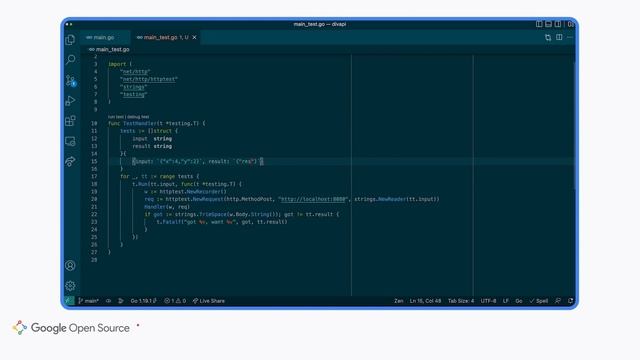The height and width of the screenshot is (360, 640).
Task: Click line number 15 in the gutter
Action: [x=94, y=162]
